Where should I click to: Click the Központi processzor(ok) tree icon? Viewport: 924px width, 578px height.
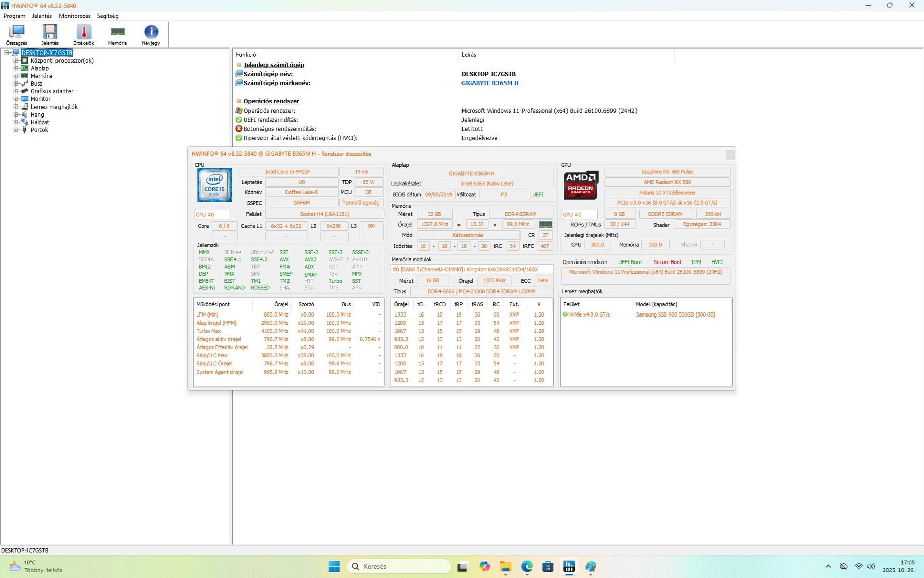(24, 61)
